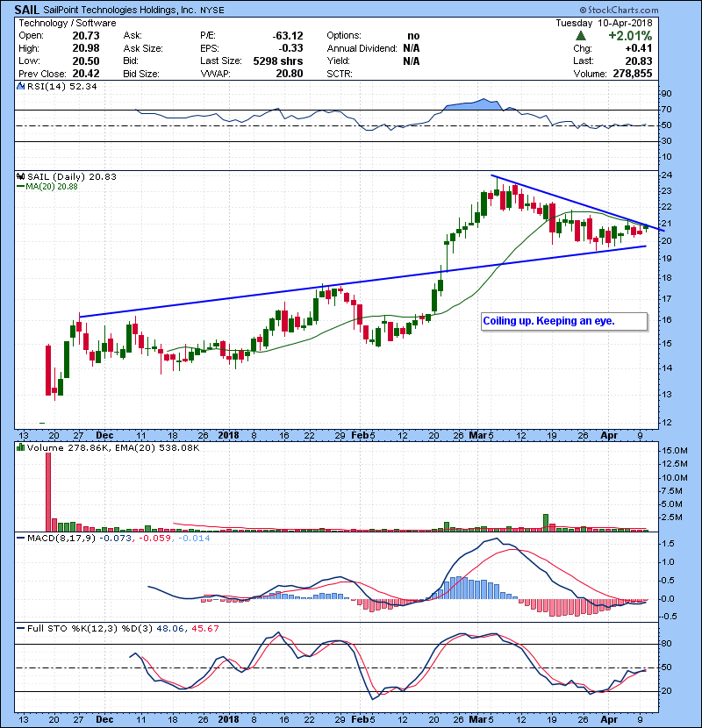This screenshot has width=702, height=728.
Task: Click the 'Coiling up. Keeping an eye.' annotation box
Action: point(564,321)
